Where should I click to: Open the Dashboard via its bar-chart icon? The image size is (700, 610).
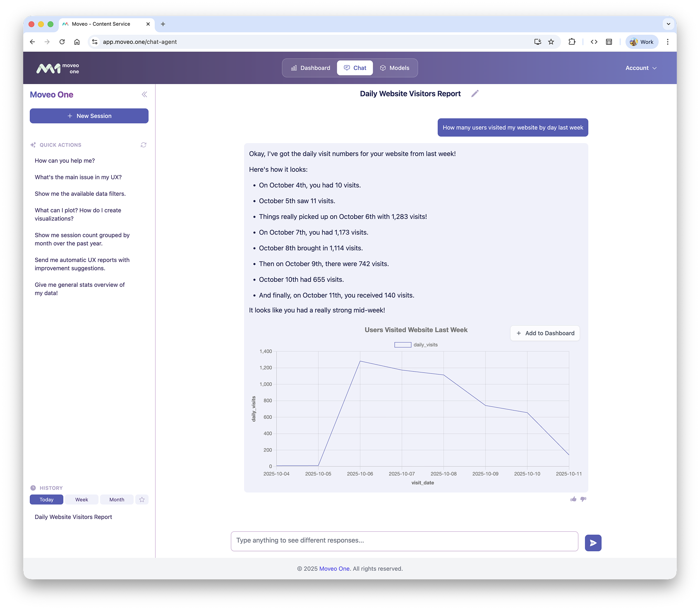(294, 67)
